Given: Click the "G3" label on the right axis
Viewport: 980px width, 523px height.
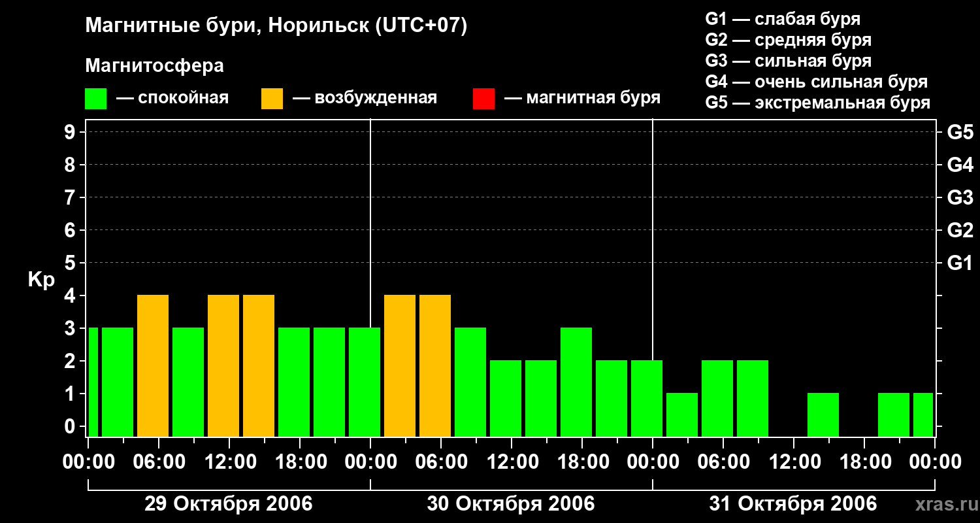Looking at the screenshot, I should click(x=960, y=197).
